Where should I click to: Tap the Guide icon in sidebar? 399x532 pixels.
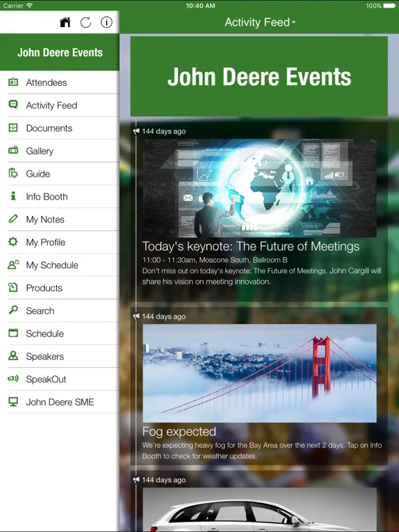click(x=13, y=173)
